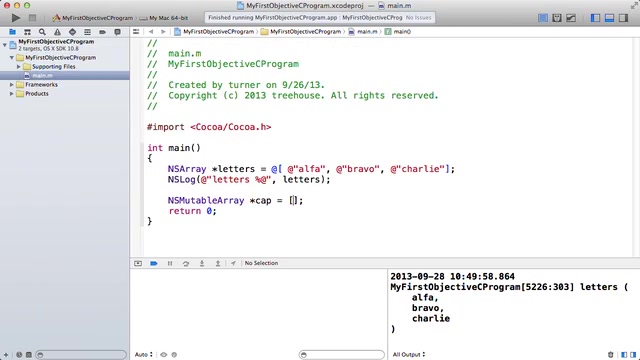Collapse the MyFirstObjectiveCProgram project root
This screenshot has height=360, width=640.
point(5,44)
